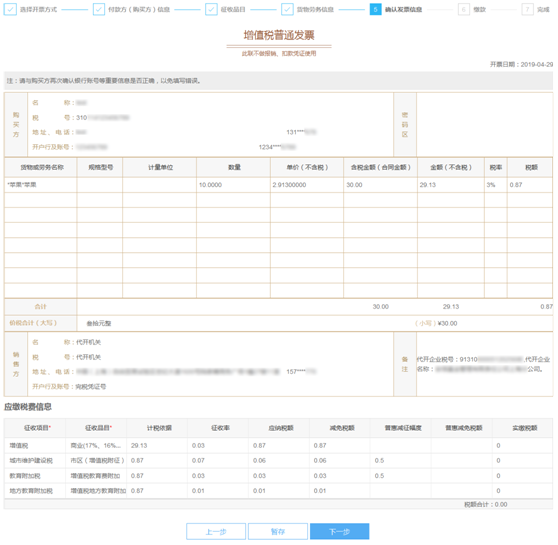Click the 开票日期 2019-04-29 text
The width and height of the screenshot is (558, 545).
[x=521, y=64]
